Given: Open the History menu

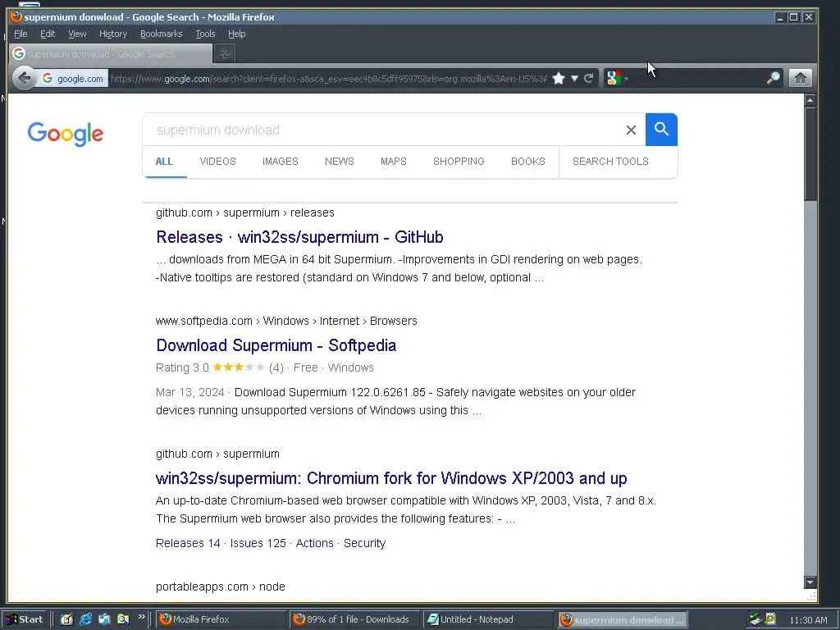Looking at the screenshot, I should click(113, 34).
